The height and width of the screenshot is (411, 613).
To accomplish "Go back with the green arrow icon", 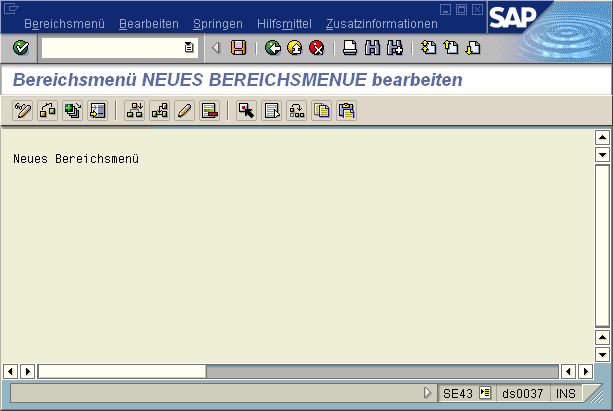I will pyautogui.click(x=272, y=48).
